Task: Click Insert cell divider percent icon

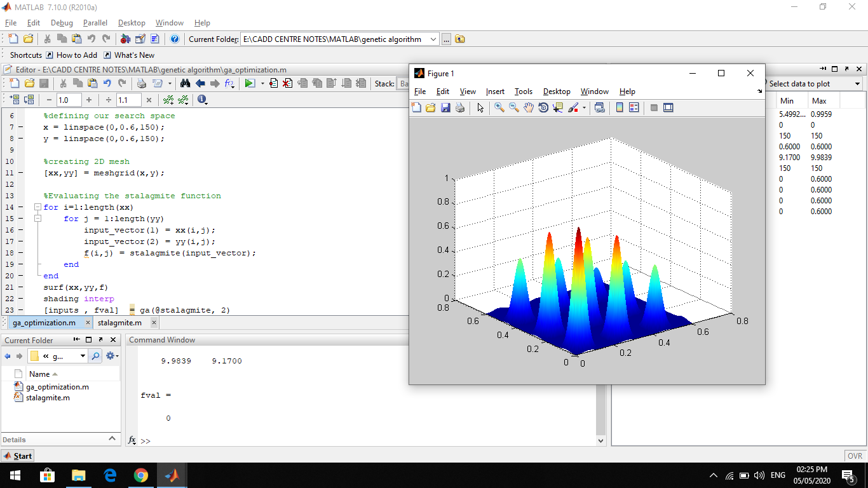Action: click(x=168, y=100)
